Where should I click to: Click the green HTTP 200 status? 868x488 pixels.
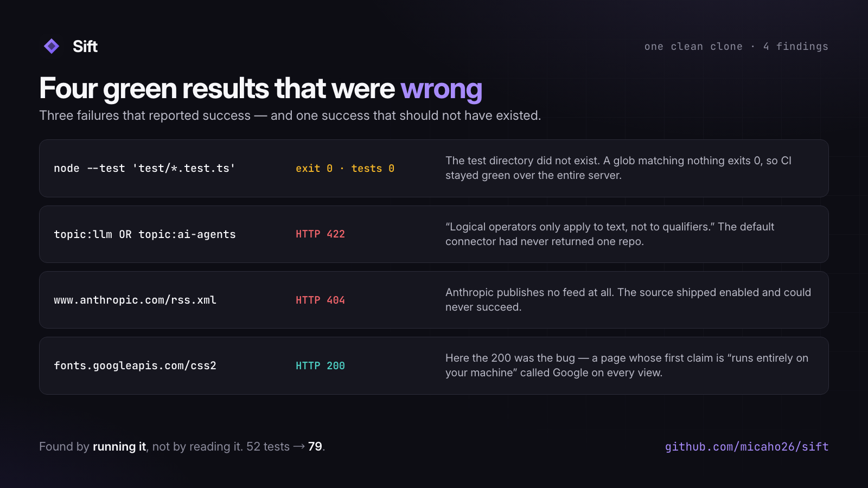point(320,365)
